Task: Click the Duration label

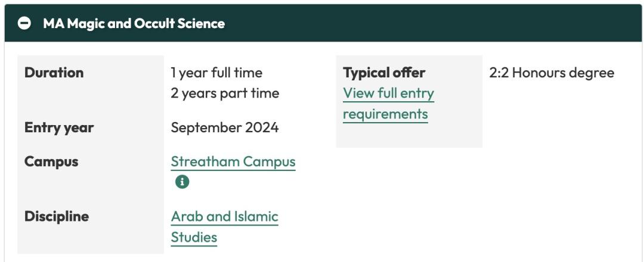Action: tap(54, 73)
